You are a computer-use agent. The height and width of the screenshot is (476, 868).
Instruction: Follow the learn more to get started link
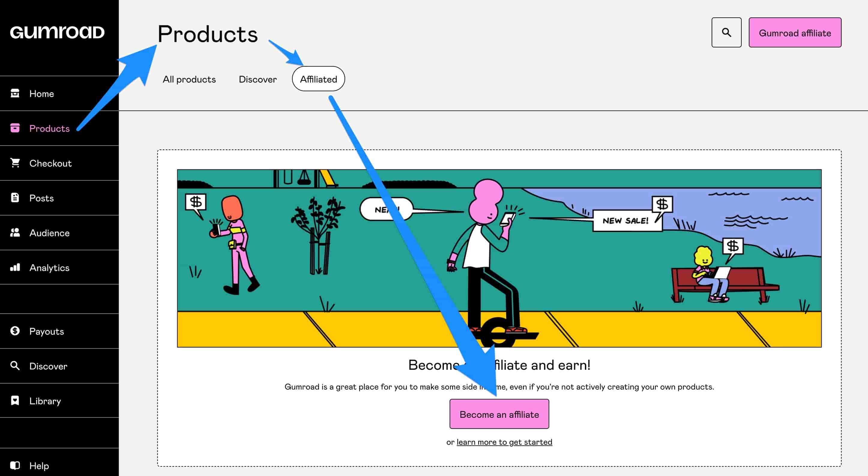pyautogui.click(x=504, y=442)
